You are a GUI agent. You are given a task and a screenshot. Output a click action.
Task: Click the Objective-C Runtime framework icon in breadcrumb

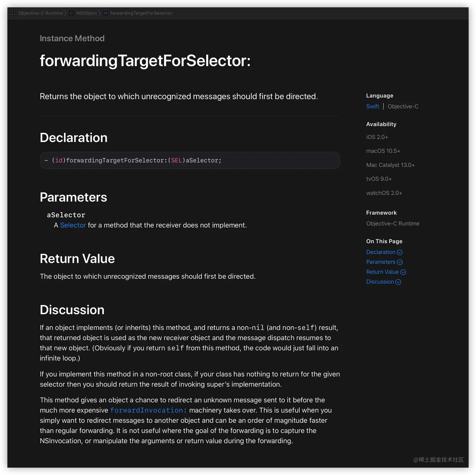[13, 13]
